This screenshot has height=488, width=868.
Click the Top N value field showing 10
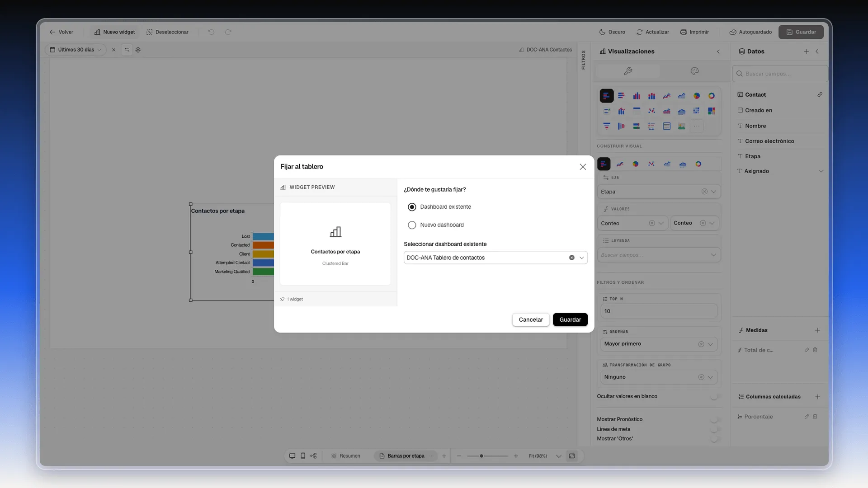(659, 311)
